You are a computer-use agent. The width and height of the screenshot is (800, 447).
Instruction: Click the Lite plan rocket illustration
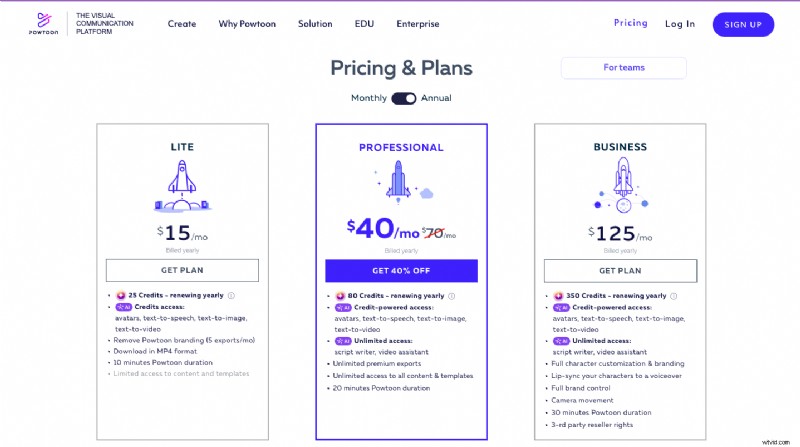click(181, 187)
